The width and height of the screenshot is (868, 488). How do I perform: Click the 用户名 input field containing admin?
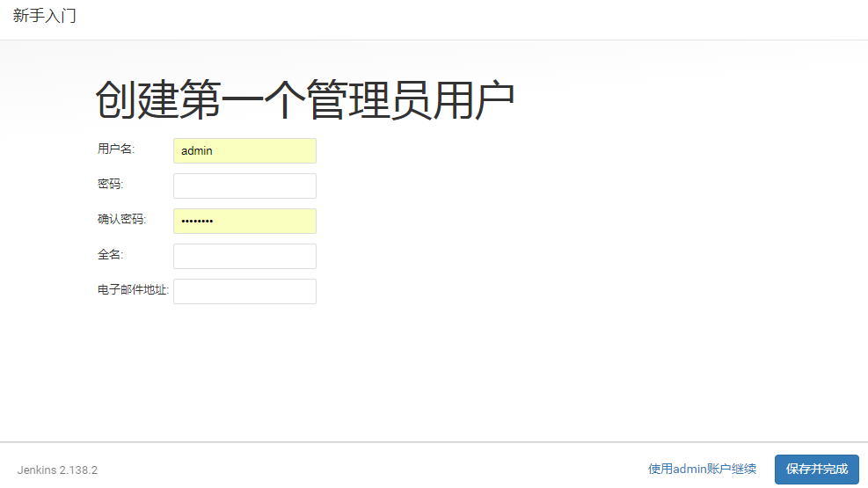tap(244, 150)
